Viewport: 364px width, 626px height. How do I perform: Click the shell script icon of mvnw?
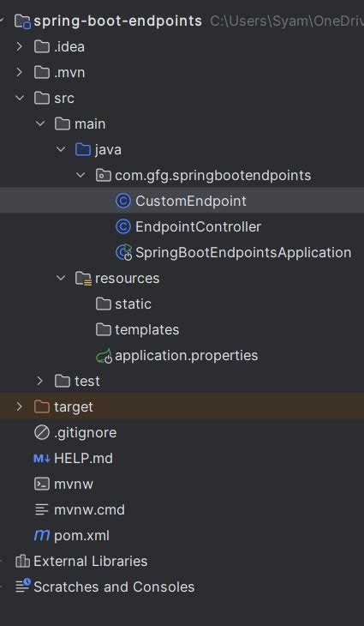point(42,484)
